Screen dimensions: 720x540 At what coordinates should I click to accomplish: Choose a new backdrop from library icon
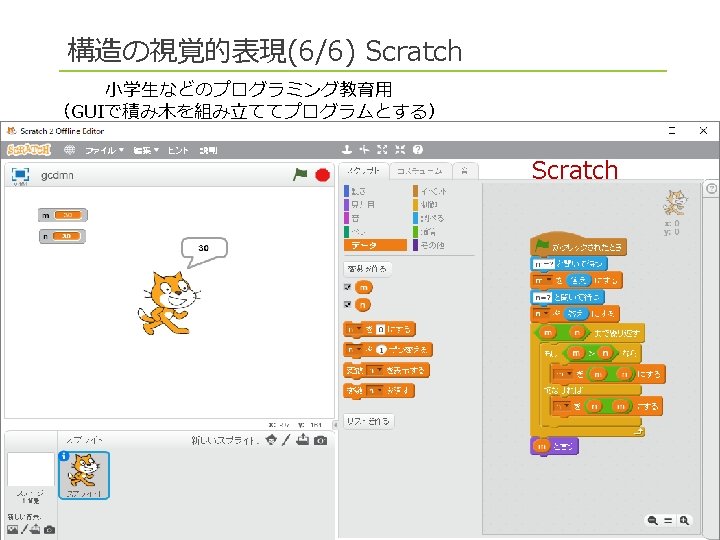coord(13,529)
